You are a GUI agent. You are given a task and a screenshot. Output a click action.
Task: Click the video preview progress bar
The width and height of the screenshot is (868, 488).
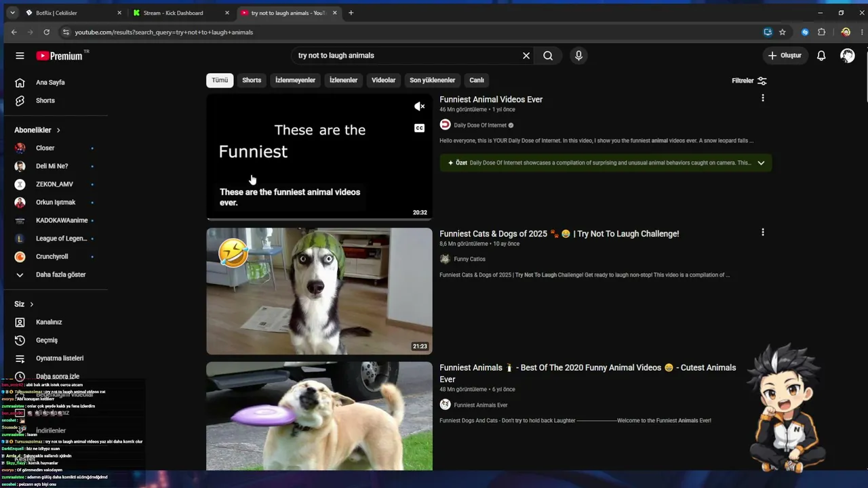319,218
